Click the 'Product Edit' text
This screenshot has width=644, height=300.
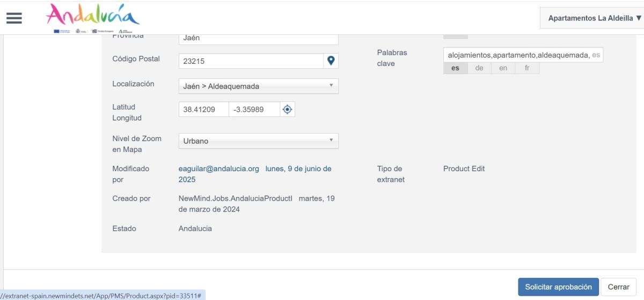click(464, 169)
